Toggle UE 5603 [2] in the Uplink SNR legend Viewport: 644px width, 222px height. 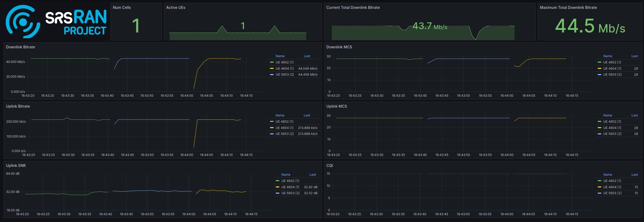(x=290, y=193)
